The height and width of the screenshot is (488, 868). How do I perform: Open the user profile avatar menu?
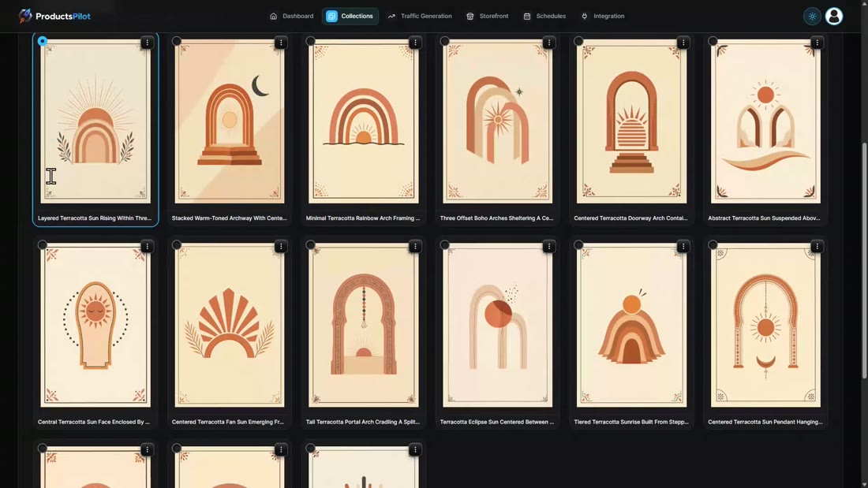pyautogui.click(x=834, y=16)
